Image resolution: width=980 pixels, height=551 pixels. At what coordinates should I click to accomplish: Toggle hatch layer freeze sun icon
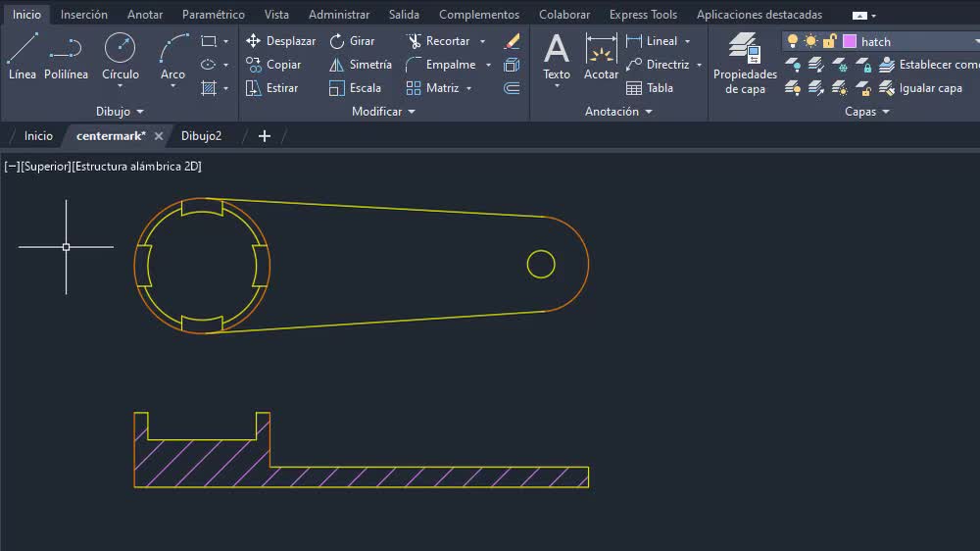(x=810, y=41)
